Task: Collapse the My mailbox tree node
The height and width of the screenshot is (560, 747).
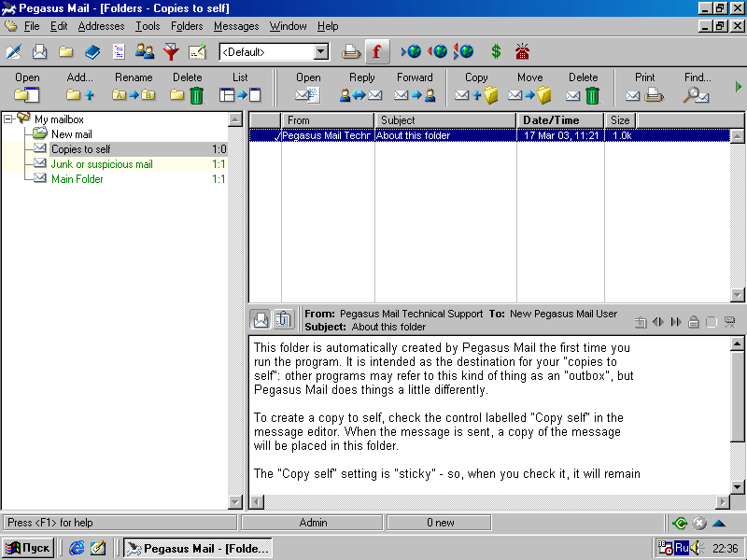Action: pos(8,119)
